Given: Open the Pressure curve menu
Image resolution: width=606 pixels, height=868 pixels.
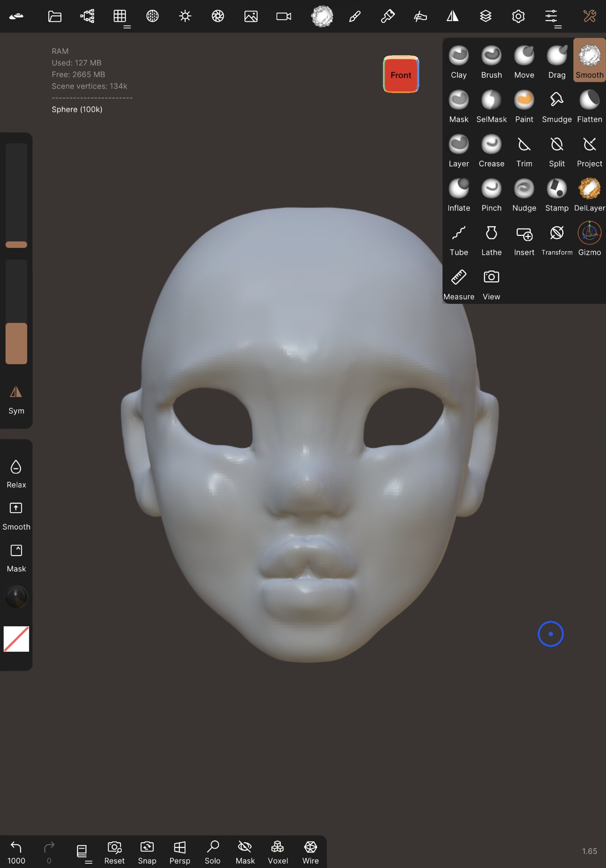Looking at the screenshot, I should click(x=420, y=16).
